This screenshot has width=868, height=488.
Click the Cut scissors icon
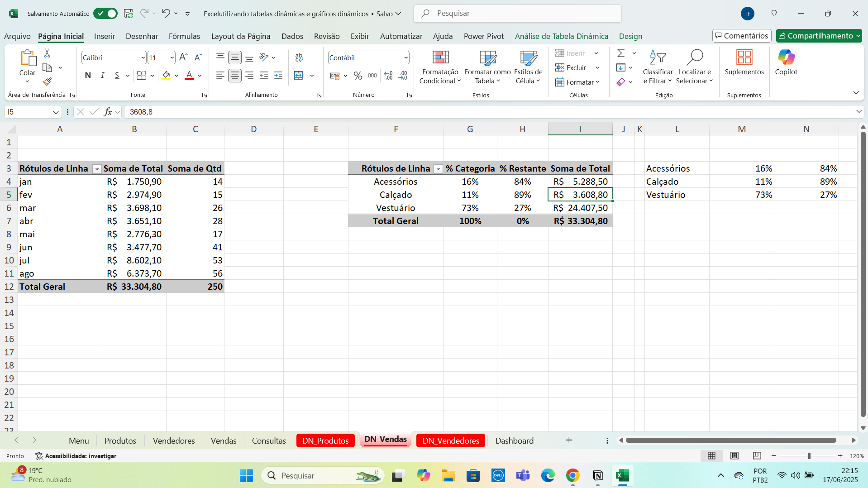[x=47, y=53]
